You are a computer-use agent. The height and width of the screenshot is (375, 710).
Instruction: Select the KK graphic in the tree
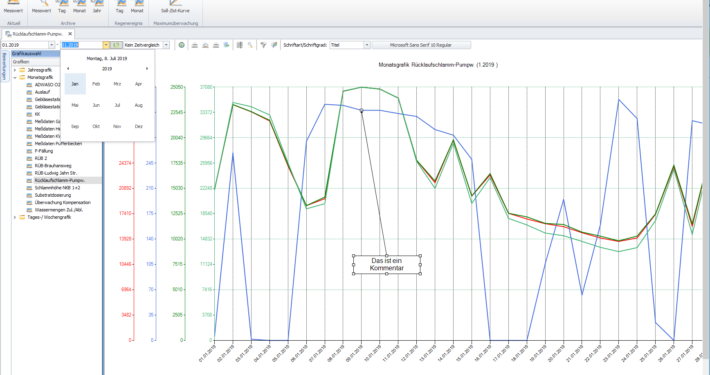coord(38,114)
